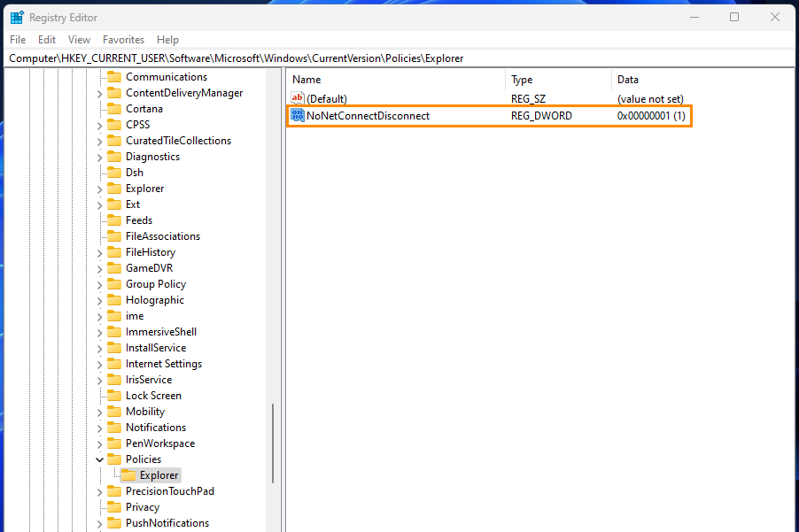
Task: Click the registry path address bar
Action: click(x=399, y=58)
